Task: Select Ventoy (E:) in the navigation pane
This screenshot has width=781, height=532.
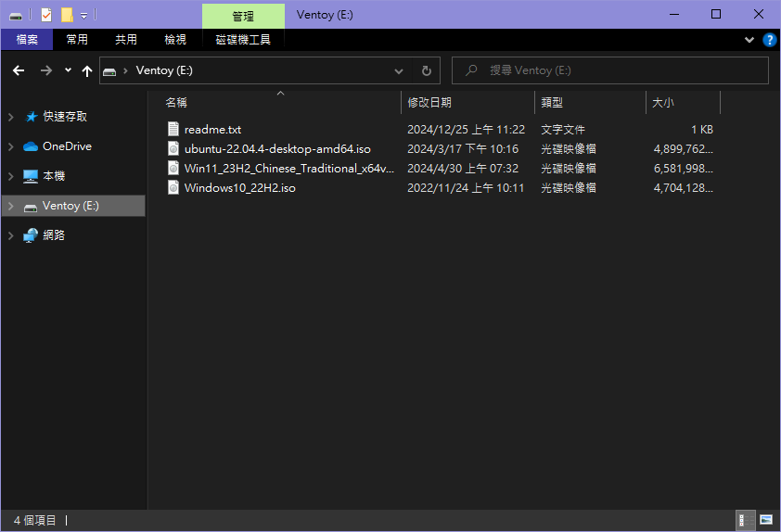Action: tap(70, 206)
